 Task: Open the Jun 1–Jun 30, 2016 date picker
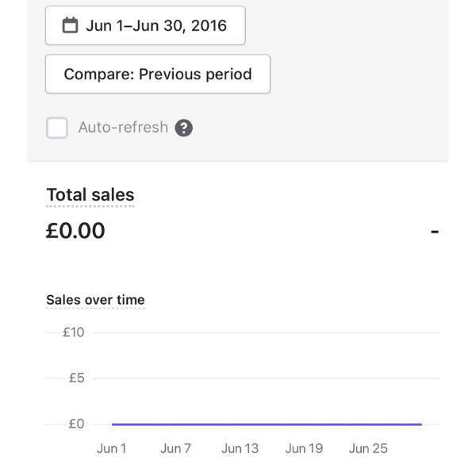(145, 25)
